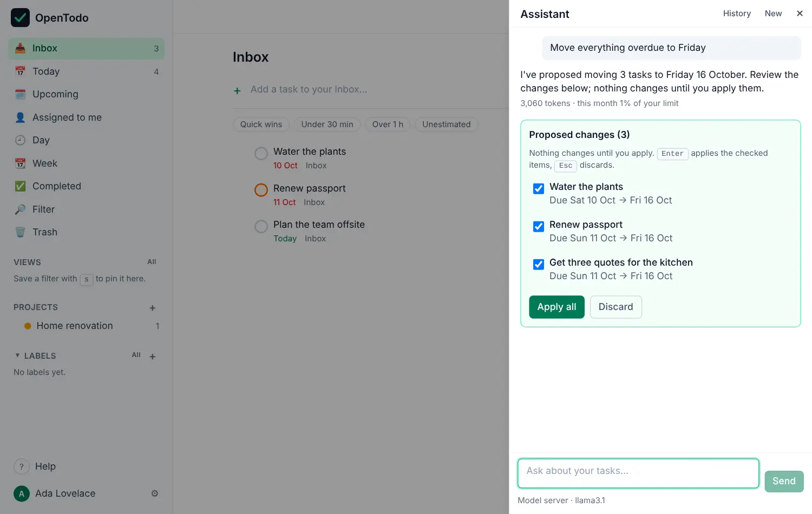Uncheck the Renew passport proposed change

click(x=539, y=227)
